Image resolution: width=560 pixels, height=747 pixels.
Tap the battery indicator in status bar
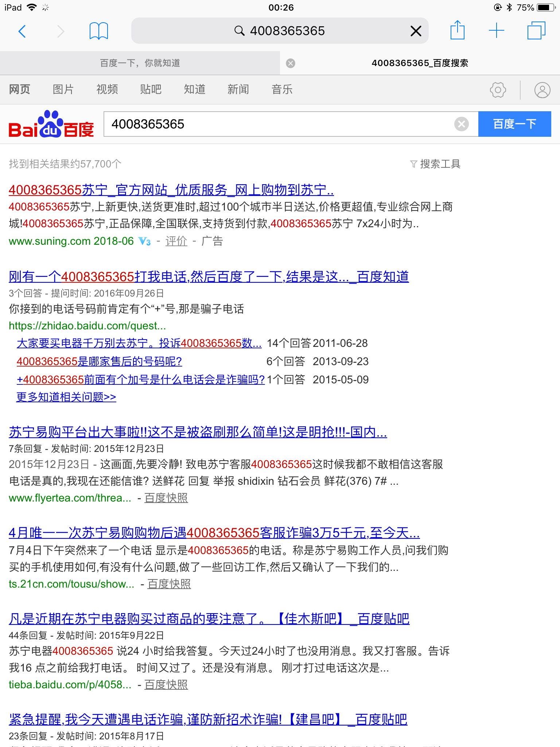[547, 7]
